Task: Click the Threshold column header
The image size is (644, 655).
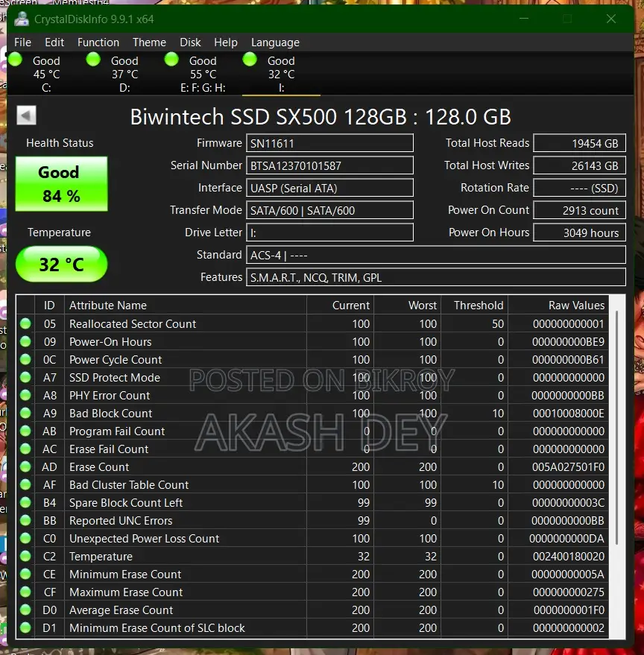Action: [x=474, y=306]
